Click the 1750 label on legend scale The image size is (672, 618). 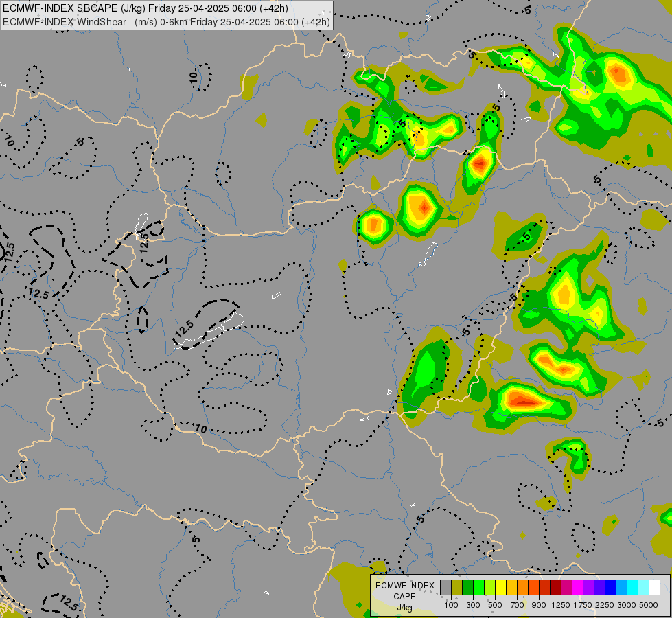[583, 605]
